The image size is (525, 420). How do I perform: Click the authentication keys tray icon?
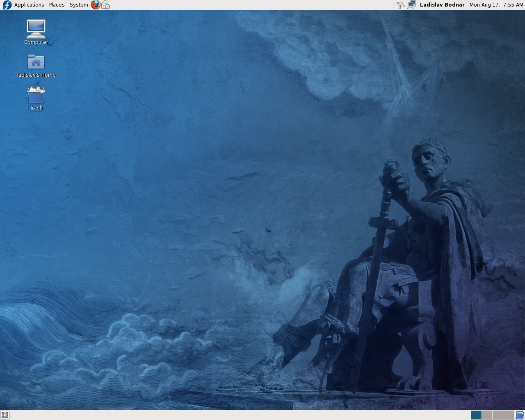coord(401,5)
